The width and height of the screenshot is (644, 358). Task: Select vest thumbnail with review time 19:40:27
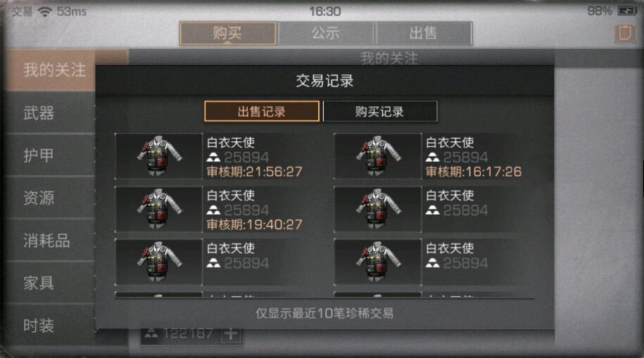[x=159, y=209]
